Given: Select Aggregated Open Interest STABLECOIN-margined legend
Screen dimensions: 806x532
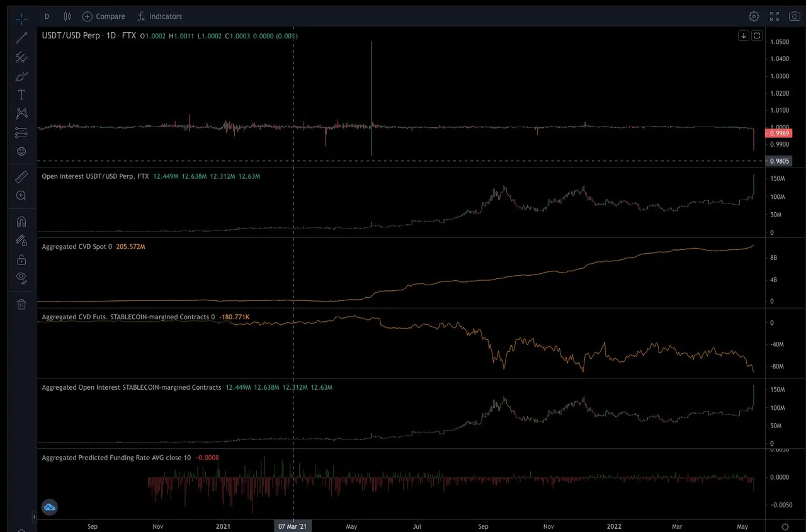Looking at the screenshot, I should point(131,387).
